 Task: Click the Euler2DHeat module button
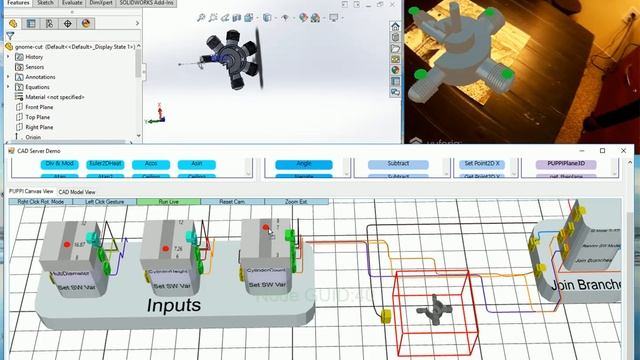click(105, 164)
